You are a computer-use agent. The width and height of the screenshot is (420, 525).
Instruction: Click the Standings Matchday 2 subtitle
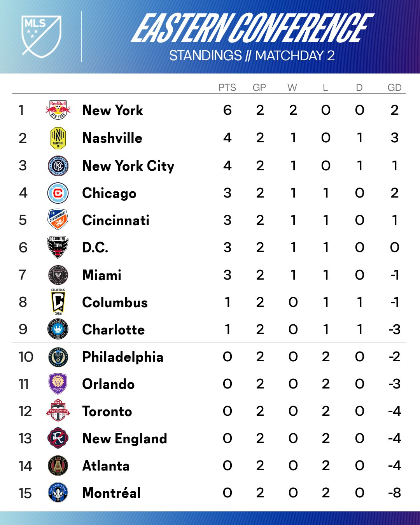tap(252, 56)
